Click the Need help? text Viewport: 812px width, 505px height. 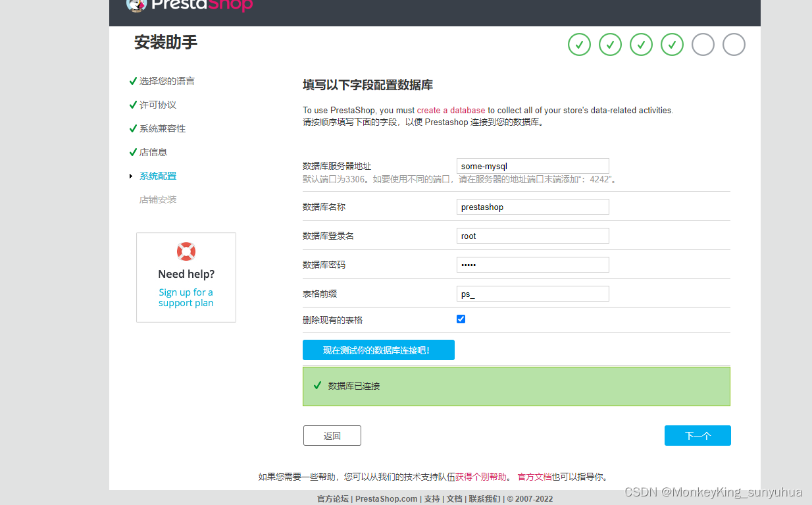tap(186, 274)
